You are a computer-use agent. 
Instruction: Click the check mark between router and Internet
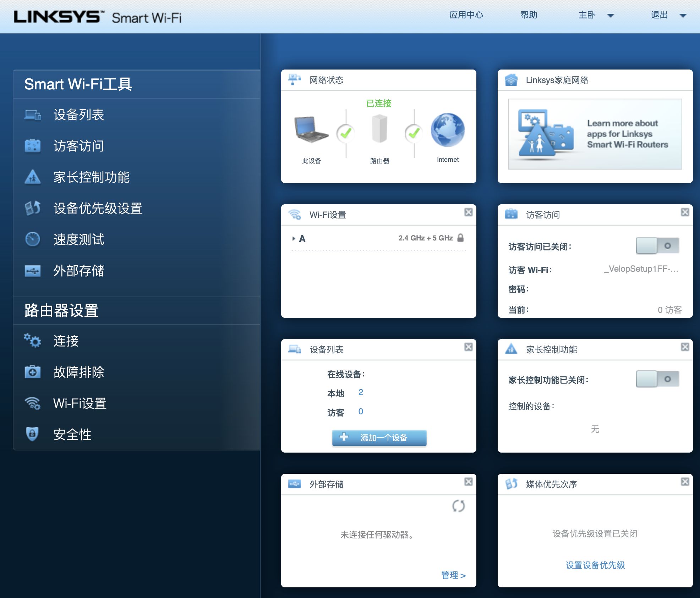[x=414, y=133]
